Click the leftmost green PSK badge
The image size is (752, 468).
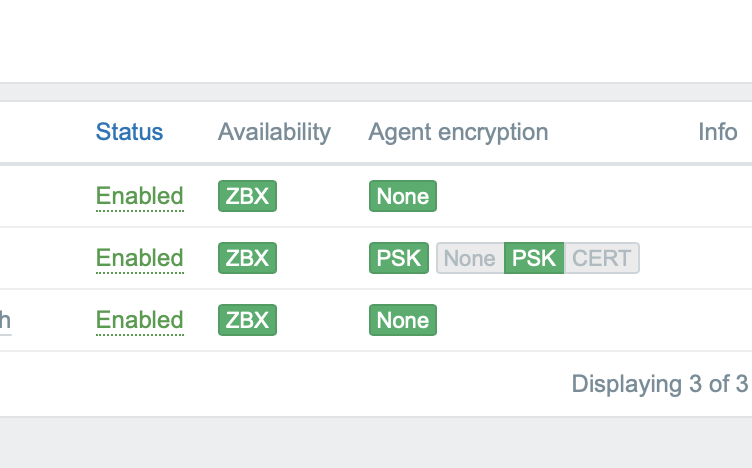(399, 258)
